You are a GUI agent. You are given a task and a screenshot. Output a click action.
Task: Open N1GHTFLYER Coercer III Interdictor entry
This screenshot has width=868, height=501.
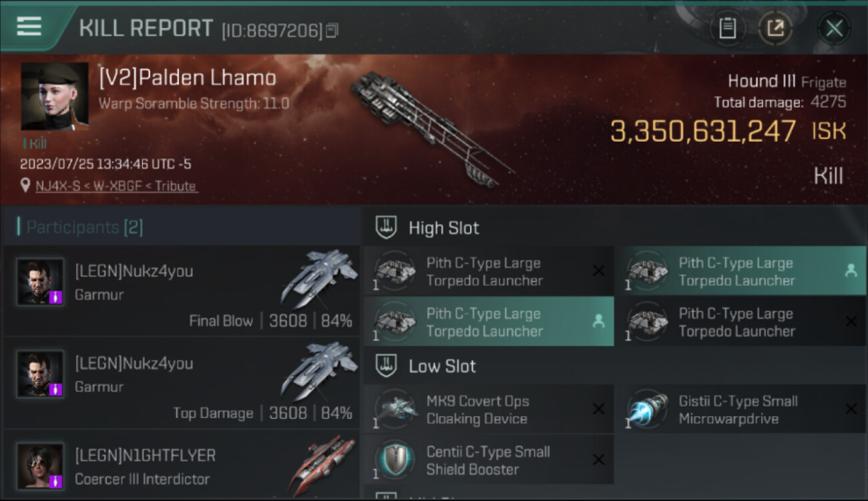(x=181, y=464)
